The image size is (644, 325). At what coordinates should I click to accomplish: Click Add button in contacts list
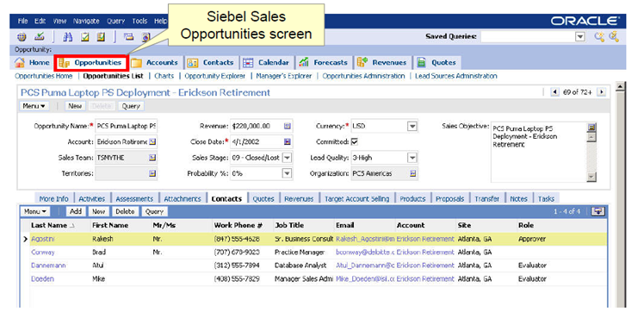click(76, 211)
